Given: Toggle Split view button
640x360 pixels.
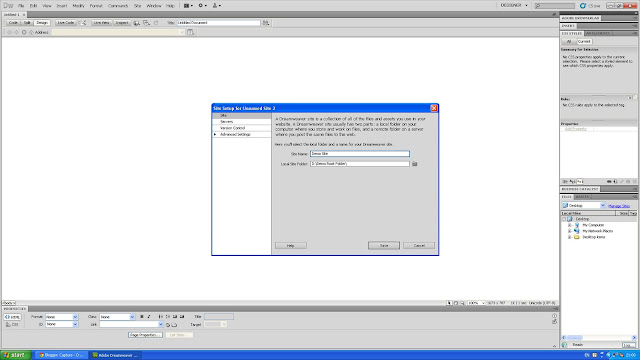Looking at the screenshot, I should pyautogui.click(x=27, y=23).
